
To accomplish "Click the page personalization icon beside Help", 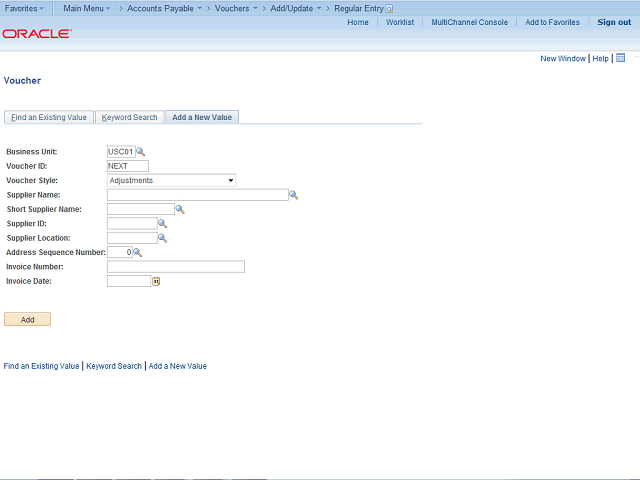I will (620, 58).
